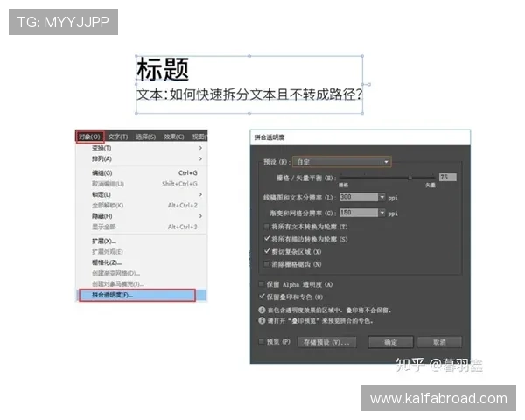Enable 将所有文本转换为轮廓 checkbox
The width and height of the screenshot is (525, 420).
coord(267,227)
